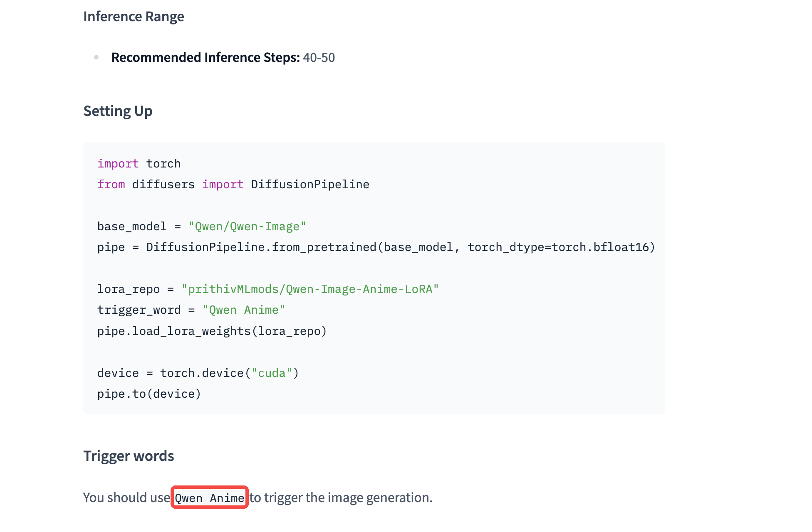Click the Recommended Inference Steps label
The image size is (812, 532).
tap(205, 57)
